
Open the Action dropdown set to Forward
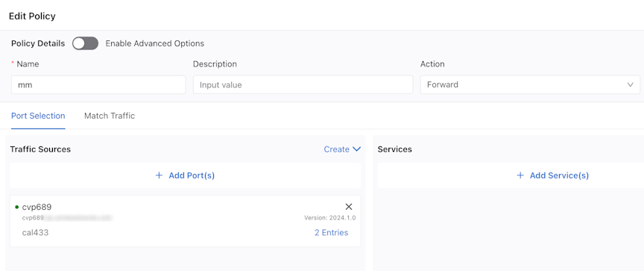[x=530, y=84]
